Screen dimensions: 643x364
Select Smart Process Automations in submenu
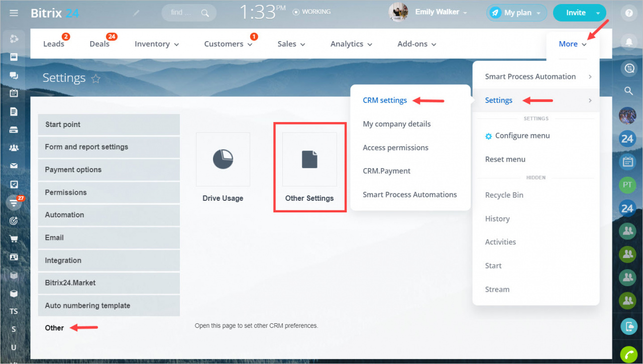[x=410, y=195]
